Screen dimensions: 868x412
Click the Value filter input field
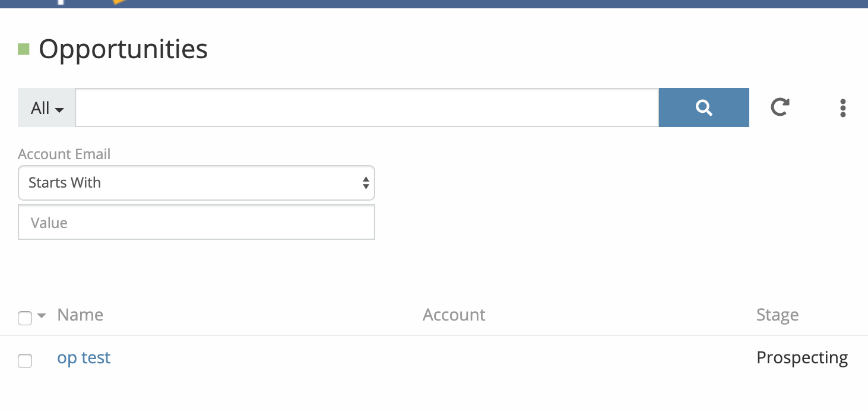(x=197, y=223)
